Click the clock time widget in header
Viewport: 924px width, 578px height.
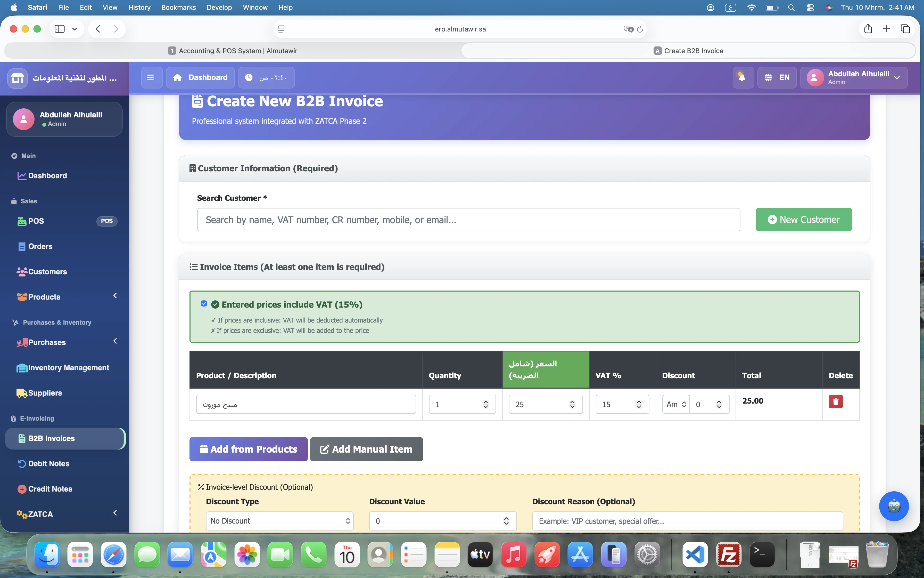pos(267,78)
